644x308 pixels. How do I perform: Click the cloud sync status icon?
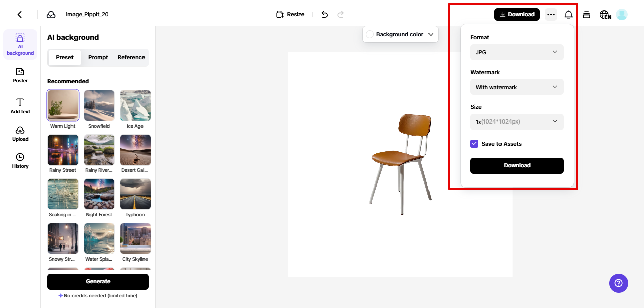[51, 14]
